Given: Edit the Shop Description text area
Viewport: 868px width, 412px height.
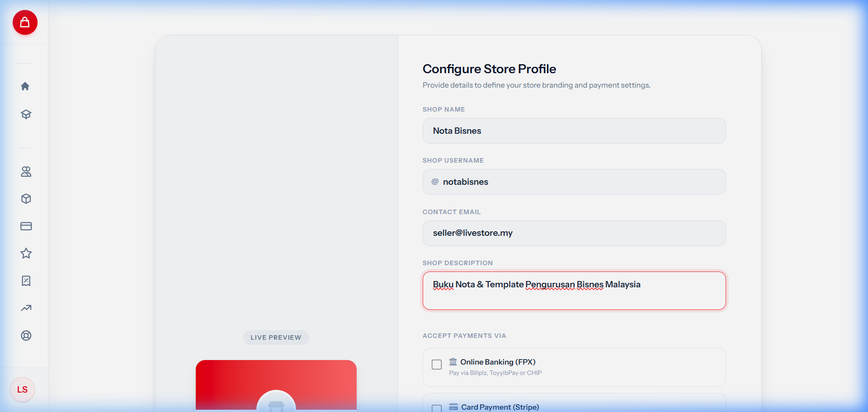Looking at the screenshot, I should 574,291.
